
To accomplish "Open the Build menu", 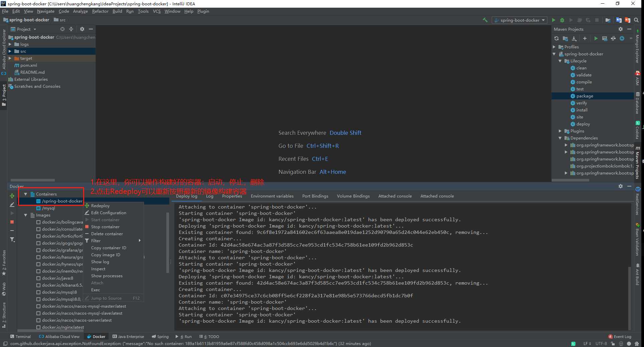I will tap(117, 11).
